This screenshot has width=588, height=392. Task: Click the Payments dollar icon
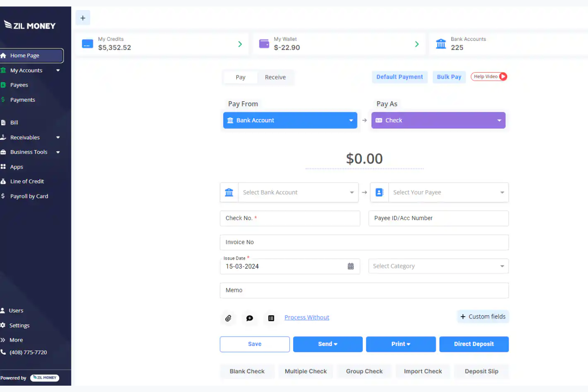point(3,100)
